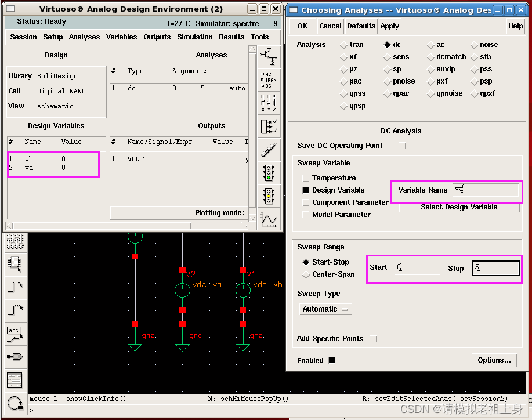Toggle the Temperature sweep variable checkbox

(x=306, y=178)
